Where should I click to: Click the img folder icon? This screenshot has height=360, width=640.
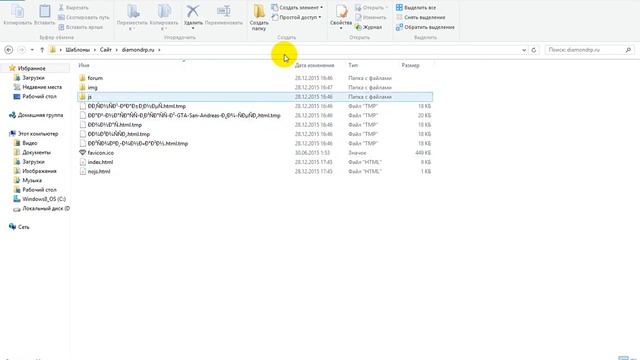(82, 87)
